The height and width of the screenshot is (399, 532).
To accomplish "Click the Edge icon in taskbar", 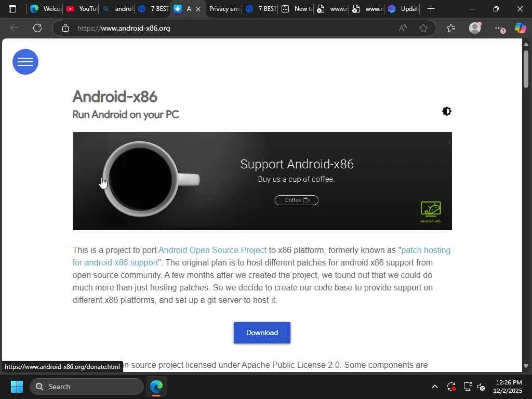I will click(156, 387).
